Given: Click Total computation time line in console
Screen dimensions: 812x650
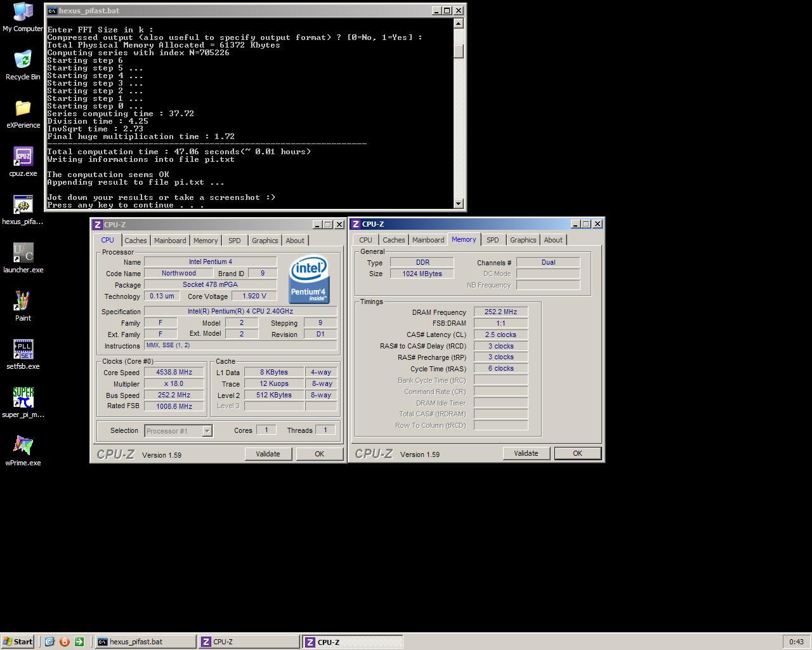Looking at the screenshot, I should (x=179, y=152).
